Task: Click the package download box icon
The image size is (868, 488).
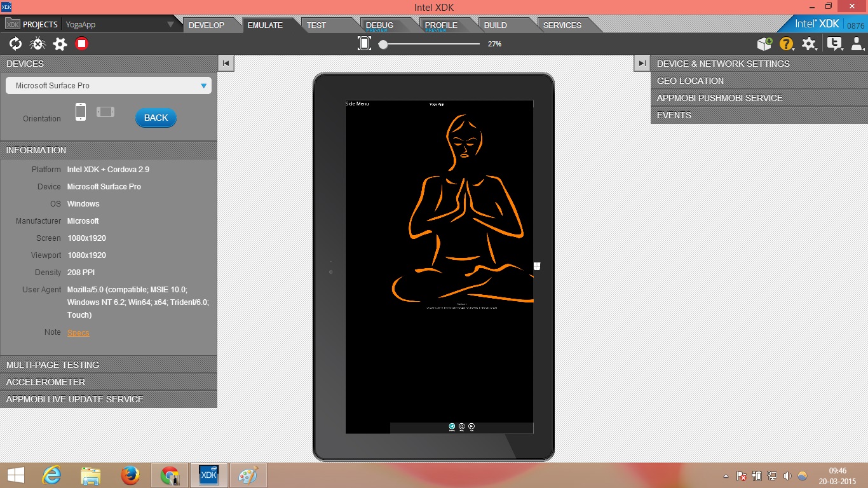Action: (x=764, y=44)
